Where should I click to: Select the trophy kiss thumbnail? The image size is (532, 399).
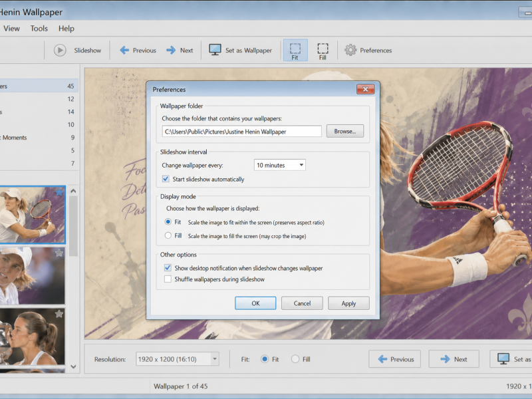tap(32, 336)
